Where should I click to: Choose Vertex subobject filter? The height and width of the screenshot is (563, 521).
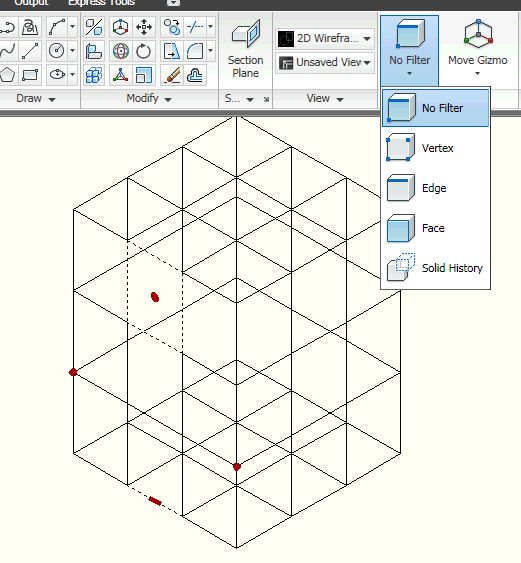(x=436, y=148)
